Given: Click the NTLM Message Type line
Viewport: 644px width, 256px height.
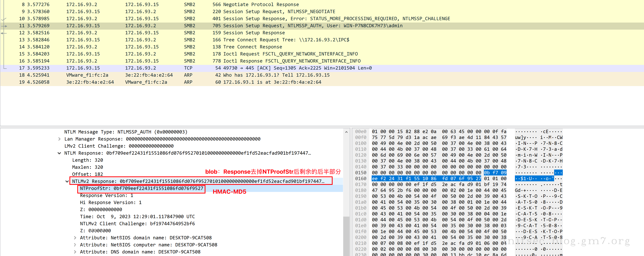Looking at the screenshot, I should (x=126, y=132).
